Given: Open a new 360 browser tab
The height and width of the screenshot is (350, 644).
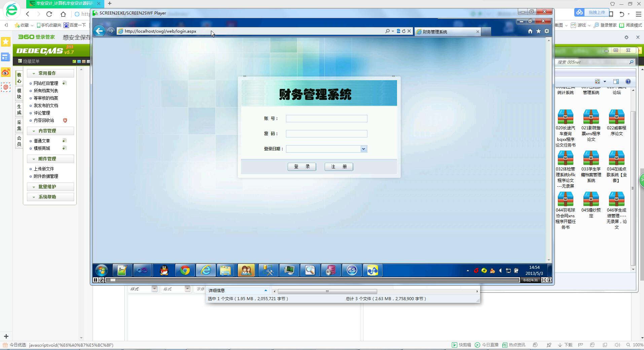Looking at the screenshot, I should [110, 3].
